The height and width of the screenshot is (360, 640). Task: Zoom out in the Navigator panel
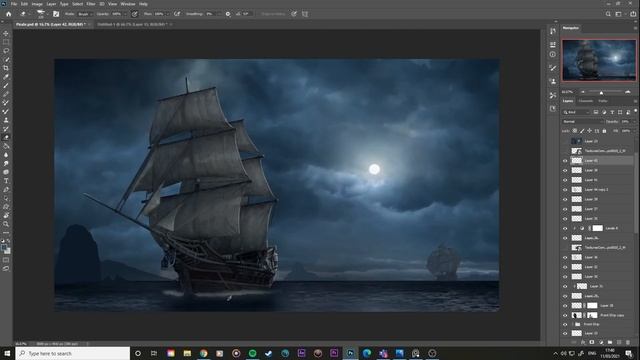[583, 92]
